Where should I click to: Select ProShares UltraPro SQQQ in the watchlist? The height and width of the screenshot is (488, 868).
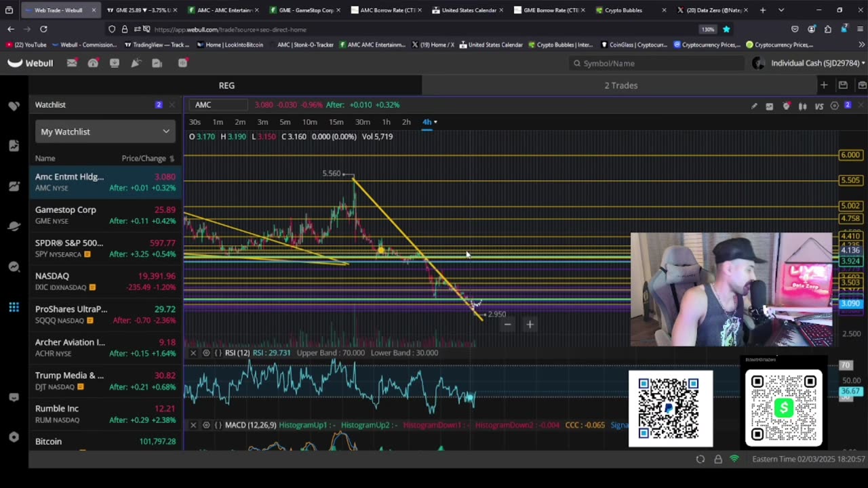coord(105,314)
